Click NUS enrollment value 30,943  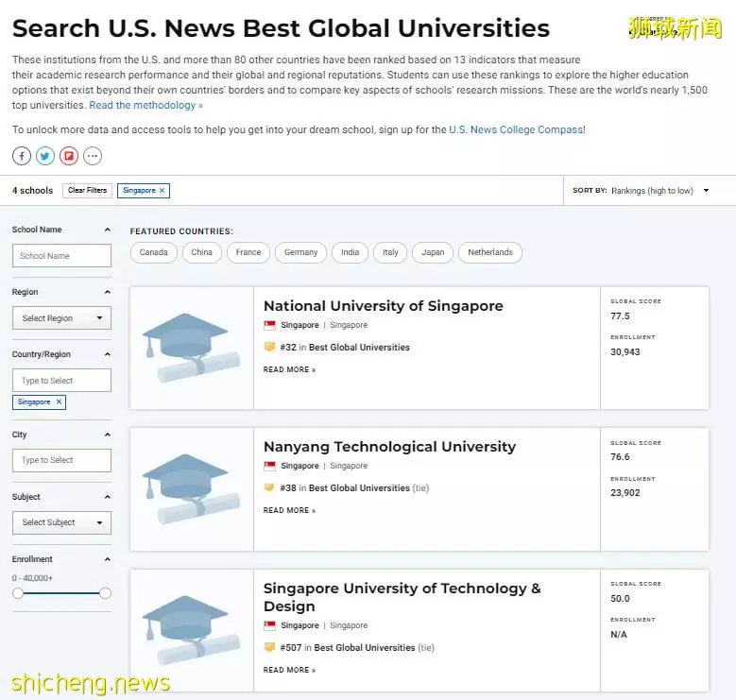(625, 351)
